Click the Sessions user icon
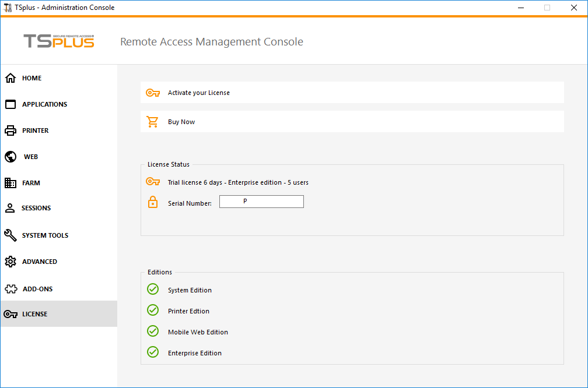Viewport: 588px width, 388px height. coord(10,207)
